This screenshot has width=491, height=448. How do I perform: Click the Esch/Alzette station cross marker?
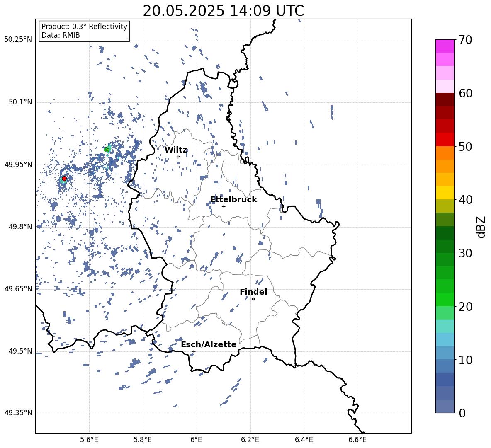click(194, 351)
